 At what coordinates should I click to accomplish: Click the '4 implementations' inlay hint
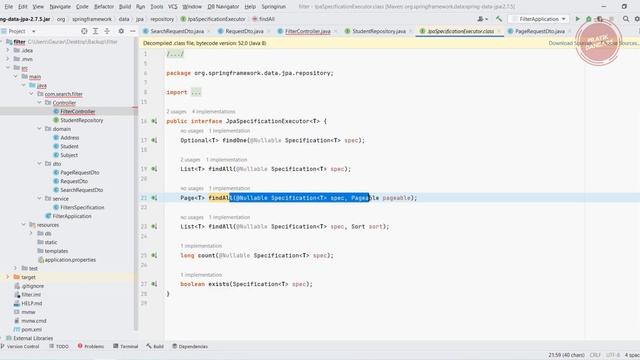coord(213,111)
